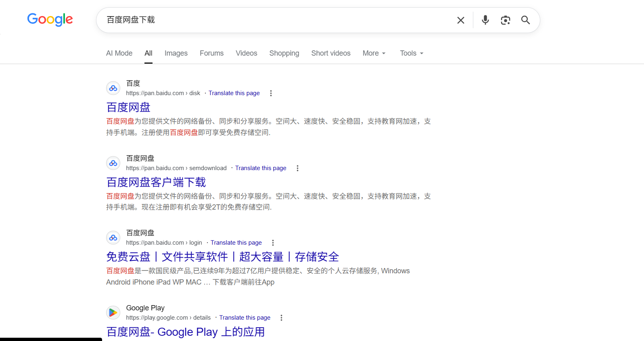Click the snippet text ending 即可享受免费存储空间
Image resolution: width=644 pixels, height=341 pixels.
269,127
